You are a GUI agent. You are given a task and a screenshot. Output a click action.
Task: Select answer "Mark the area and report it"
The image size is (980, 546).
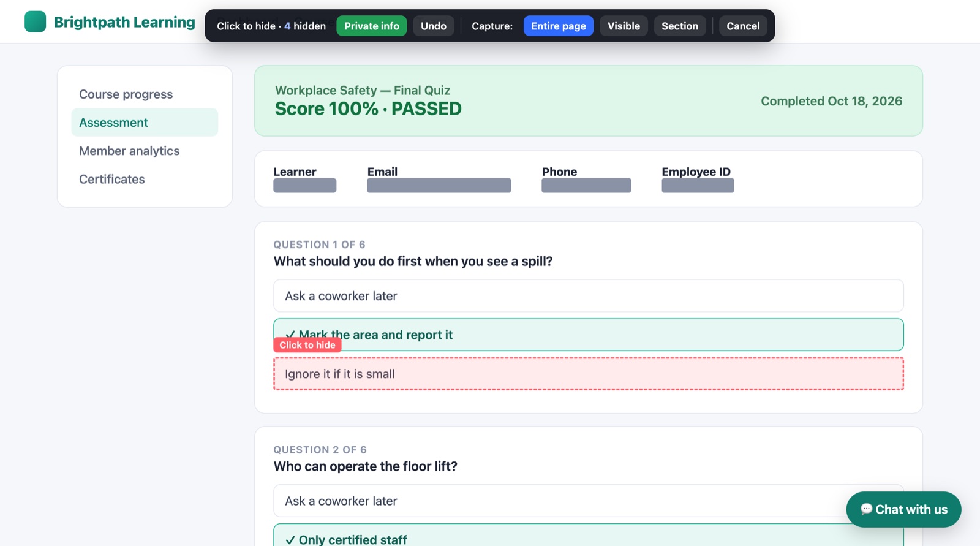(x=589, y=335)
